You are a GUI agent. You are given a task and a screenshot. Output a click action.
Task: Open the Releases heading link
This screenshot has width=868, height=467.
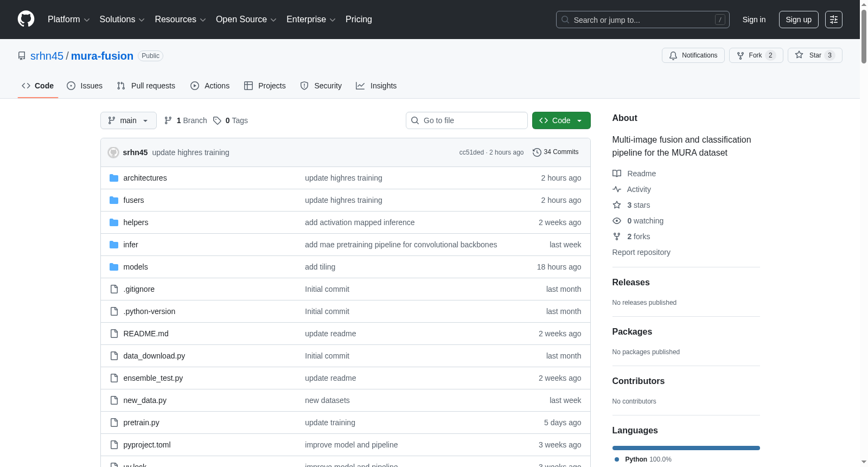(x=631, y=283)
